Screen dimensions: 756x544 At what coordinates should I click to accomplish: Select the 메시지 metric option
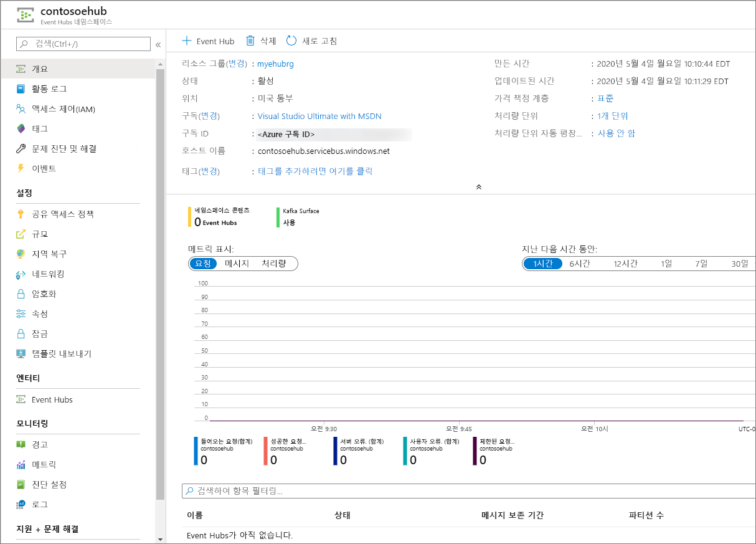(237, 264)
